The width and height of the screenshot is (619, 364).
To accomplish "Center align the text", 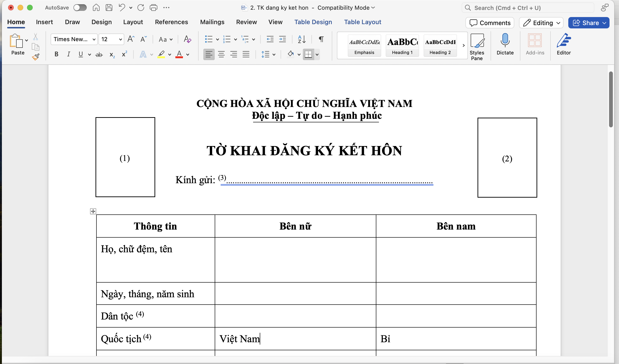I will coord(221,54).
